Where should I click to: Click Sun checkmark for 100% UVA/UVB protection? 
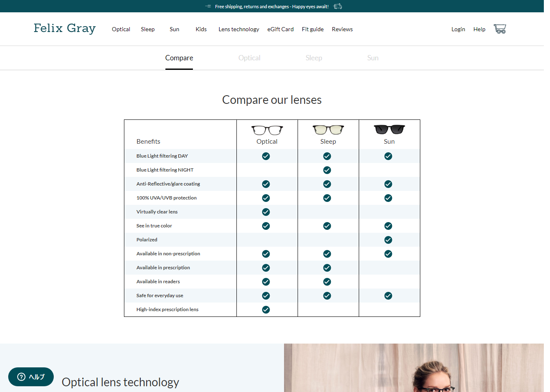pos(388,198)
